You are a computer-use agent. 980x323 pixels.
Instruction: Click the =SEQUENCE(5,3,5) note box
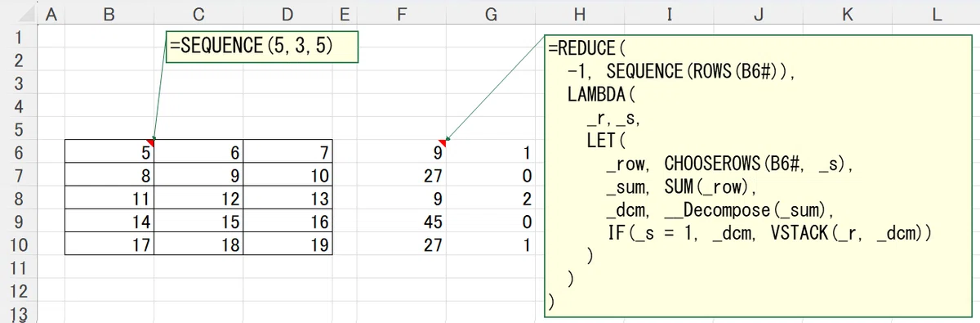tap(261, 46)
